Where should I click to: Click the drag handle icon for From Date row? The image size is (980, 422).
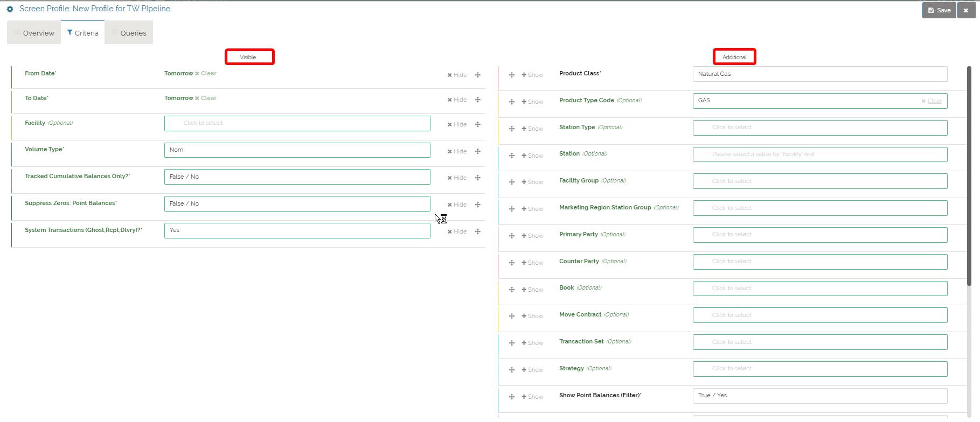[477, 75]
